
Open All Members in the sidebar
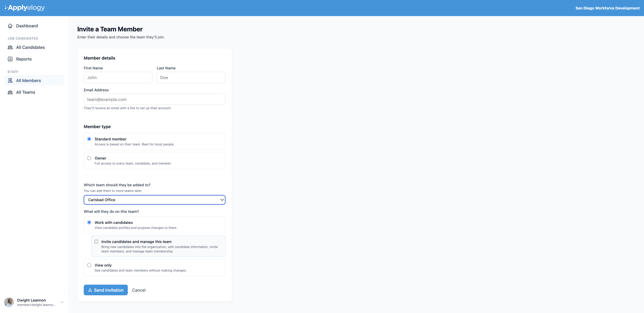coord(34,80)
